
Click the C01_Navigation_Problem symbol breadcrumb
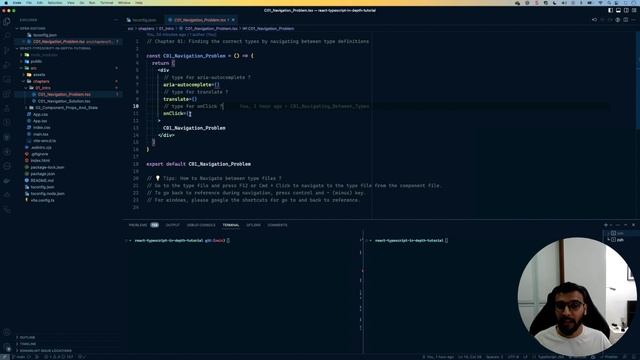268,29
